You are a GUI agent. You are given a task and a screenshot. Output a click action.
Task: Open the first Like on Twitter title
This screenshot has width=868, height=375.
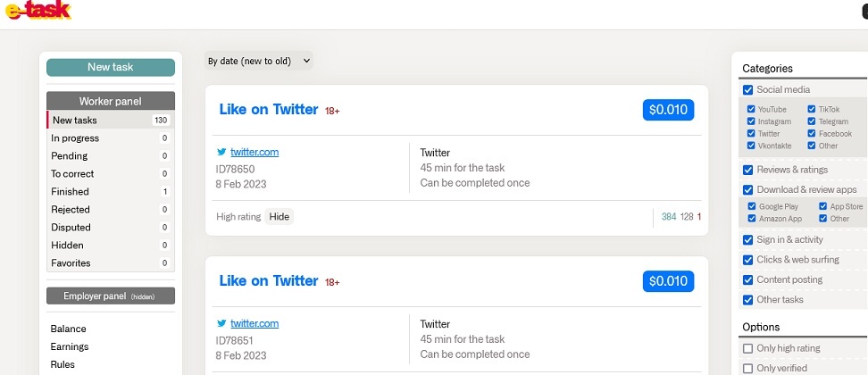[x=269, y=110]
